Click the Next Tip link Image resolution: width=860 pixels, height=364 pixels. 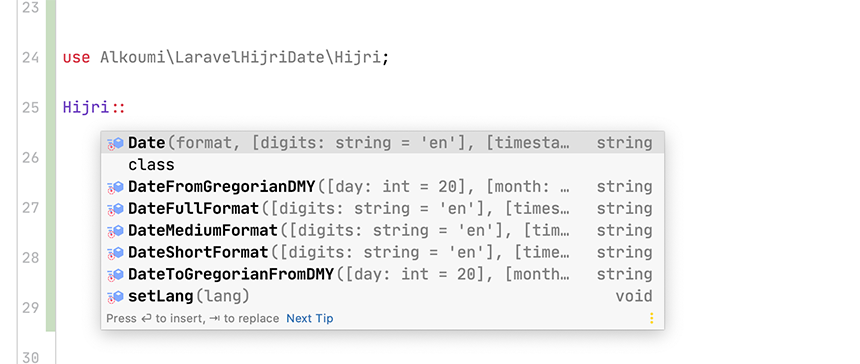point(310,318)
